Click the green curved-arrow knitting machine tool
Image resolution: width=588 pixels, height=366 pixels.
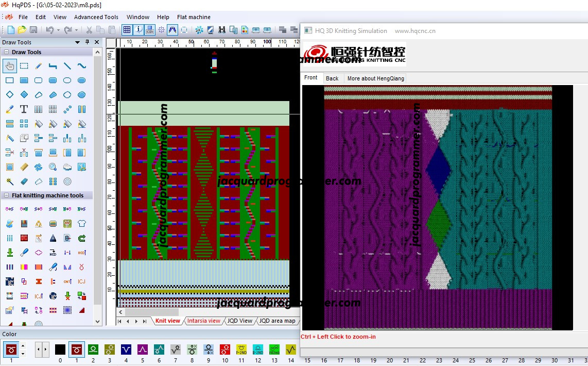[x=81, y=238]
